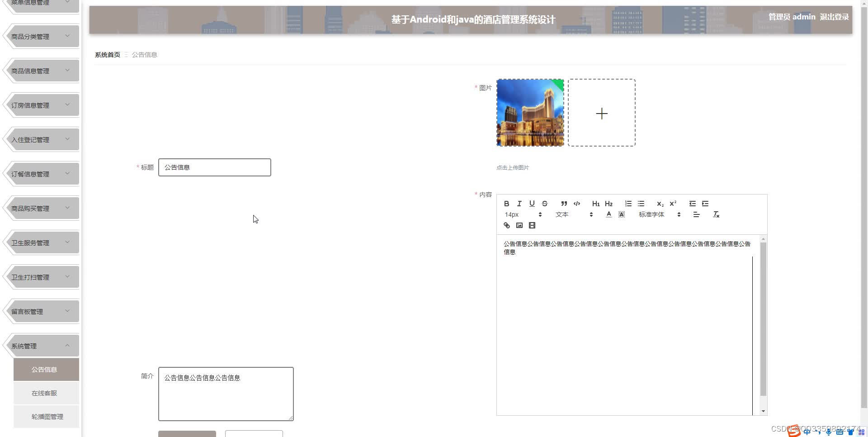Increase indent in the editor

pos(705,204)
